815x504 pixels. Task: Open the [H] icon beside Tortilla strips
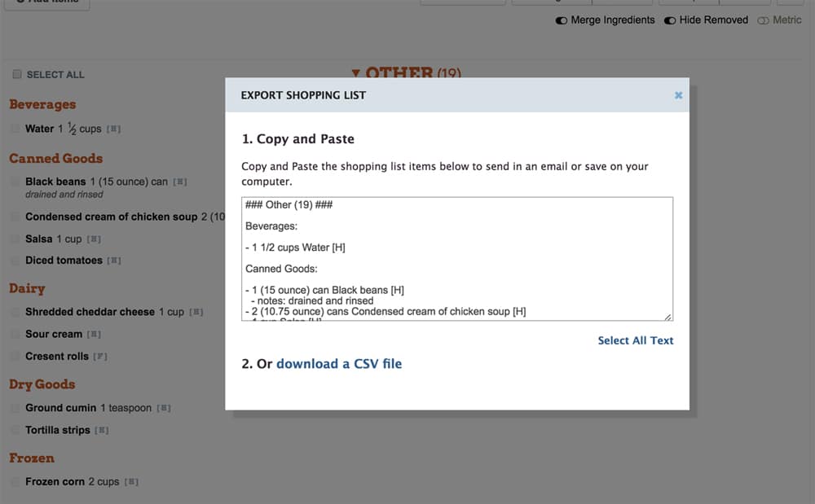pyautogui.click(x=100, y=430)
